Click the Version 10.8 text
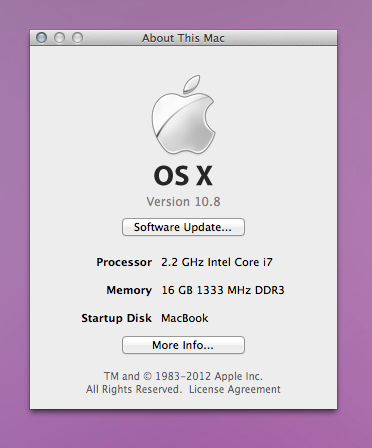This screenshot has height=448, width=372. pyautogui.click(x=183, y=202)
